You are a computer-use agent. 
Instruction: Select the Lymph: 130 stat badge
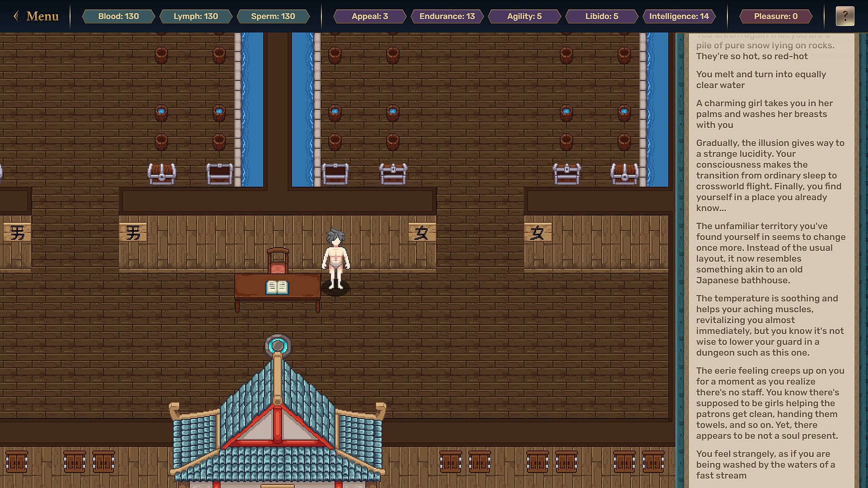click(x=196, y=16)
